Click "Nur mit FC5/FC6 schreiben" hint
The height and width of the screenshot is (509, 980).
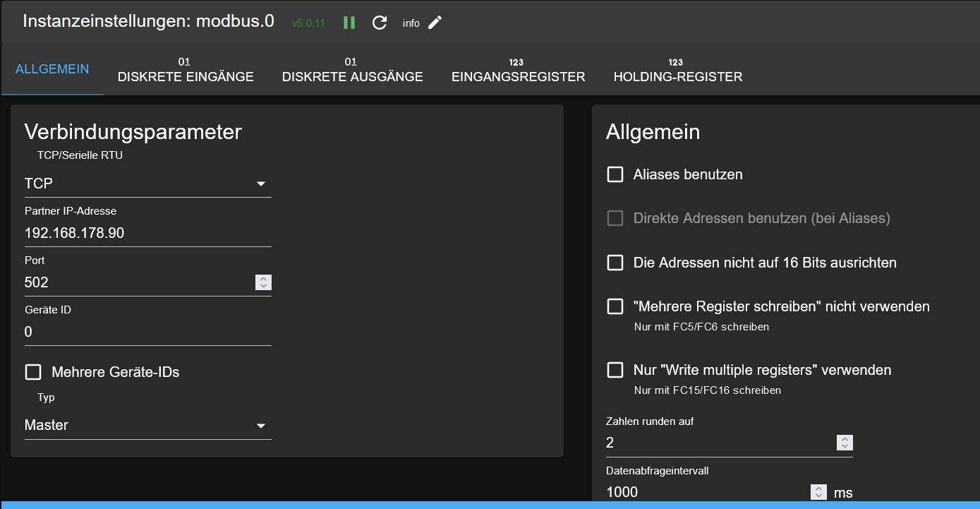click(701, 327)
